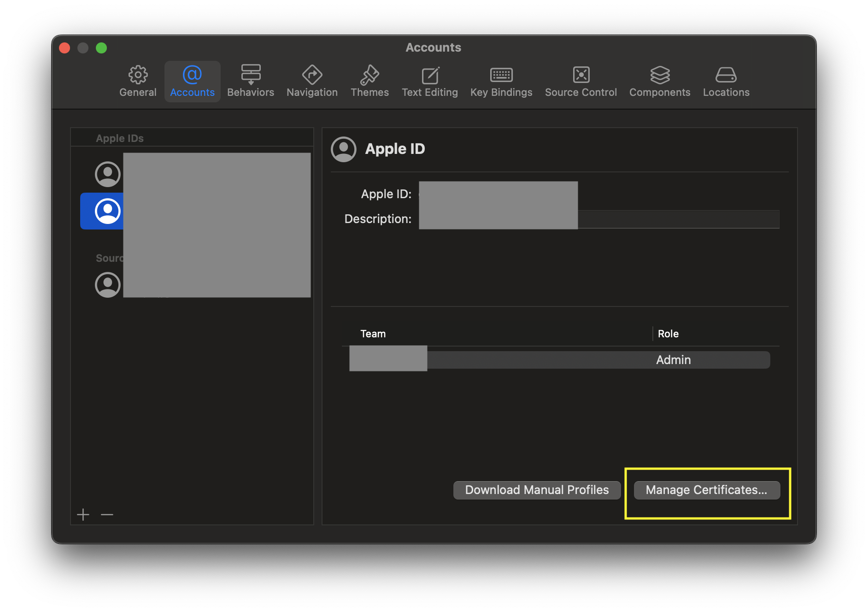Open Text Editing preferences
Screen dimensions: 868x612
click(x=430, y=82)
